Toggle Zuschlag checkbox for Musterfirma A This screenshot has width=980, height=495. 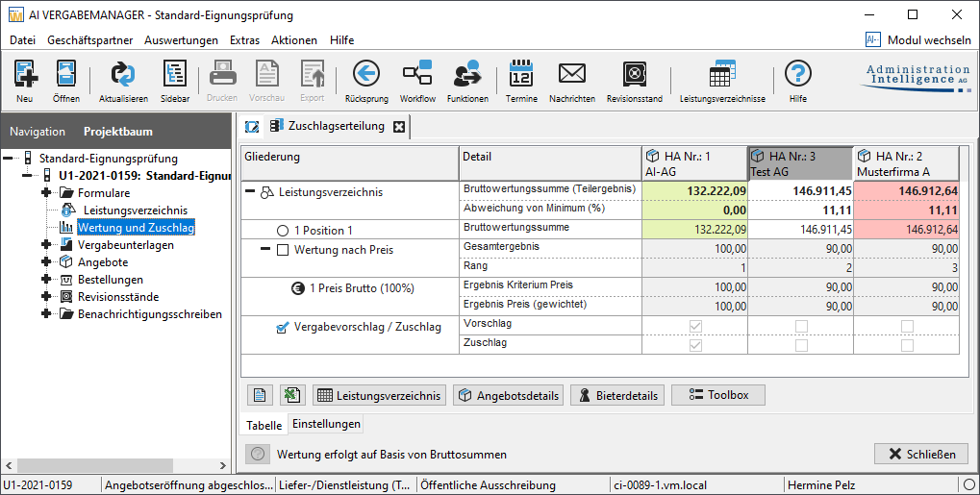907,345
